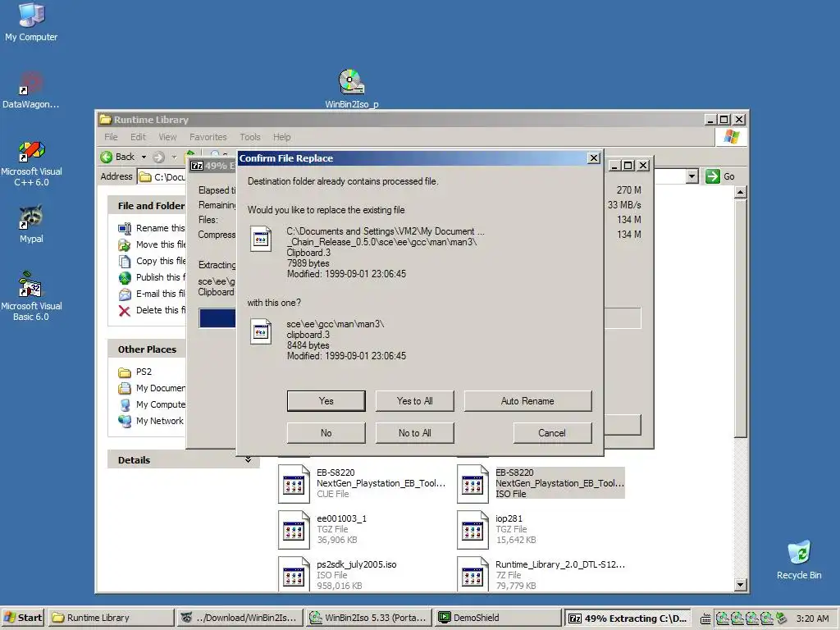Click the 7-Zip extraction progress bar
This screenshot has width=840, height=630.
pos(217,317)
